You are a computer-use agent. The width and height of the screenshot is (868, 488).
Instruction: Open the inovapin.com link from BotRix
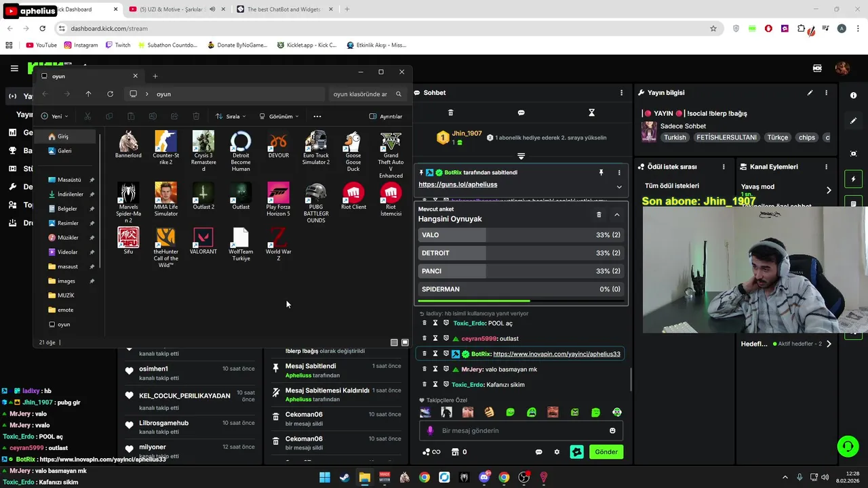(556, 354)
